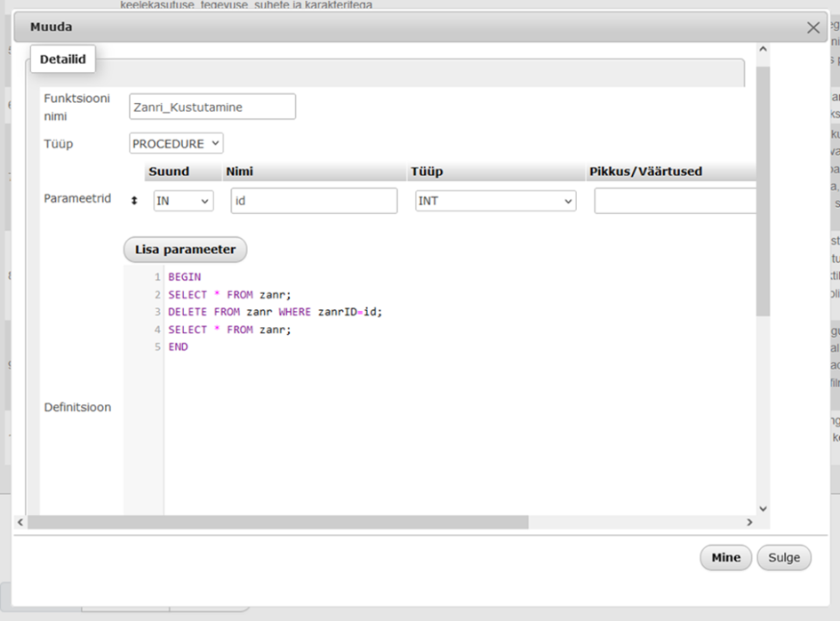Screen dimensions: 840x621
Task: Place cursor on the DELETE FROM zanr line
Action: click(276, 312)
